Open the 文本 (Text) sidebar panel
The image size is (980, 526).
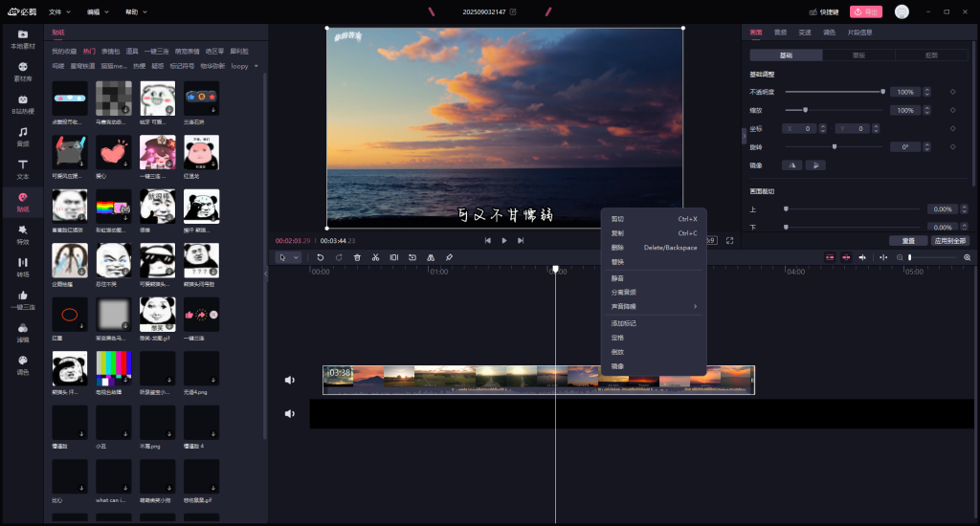22,168
